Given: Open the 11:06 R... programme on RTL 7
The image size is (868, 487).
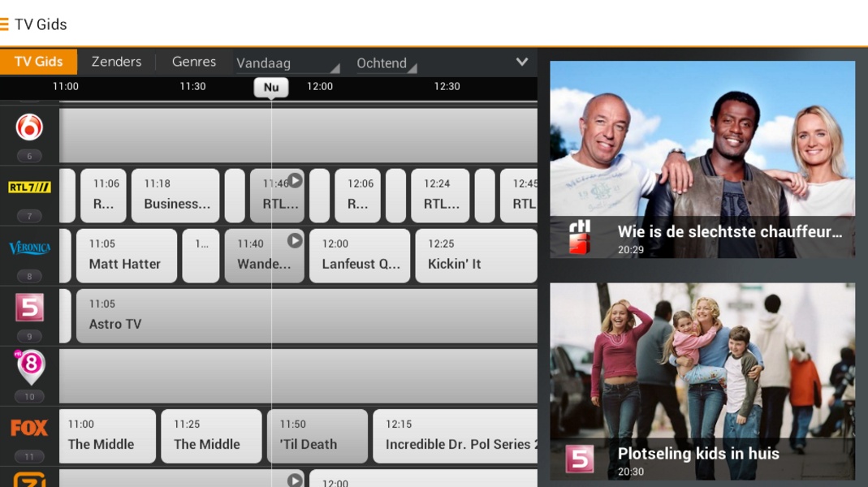Looking at the screenshot, I should tap(103, 196).
